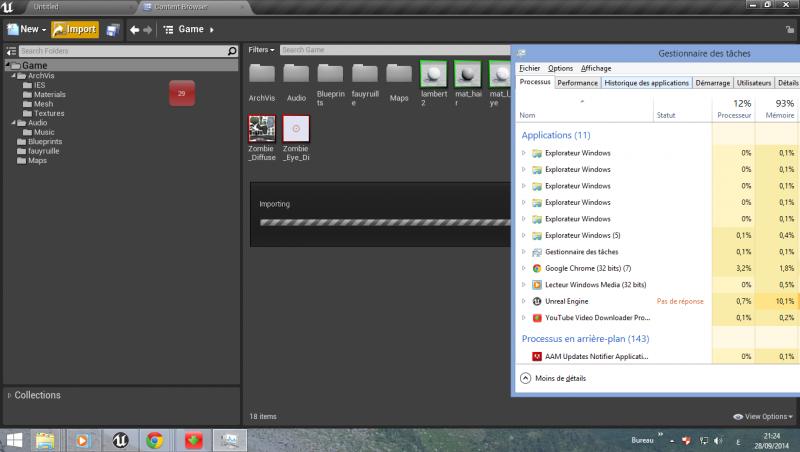Open the Windows Start button
The height and width of the screenshot is (452, 800).
point(14,440)
